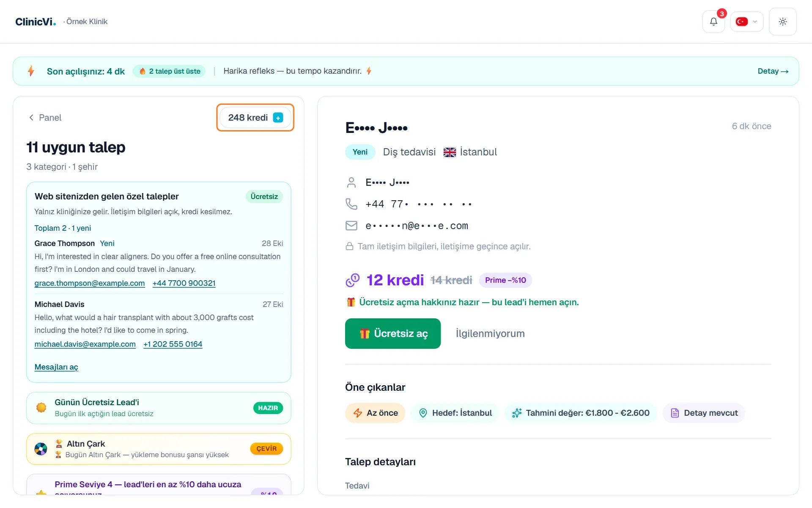Click Toplam 2 · 1 yeni text
The image size is (812, 508).
pyautogui.click(x=63, y=228)
